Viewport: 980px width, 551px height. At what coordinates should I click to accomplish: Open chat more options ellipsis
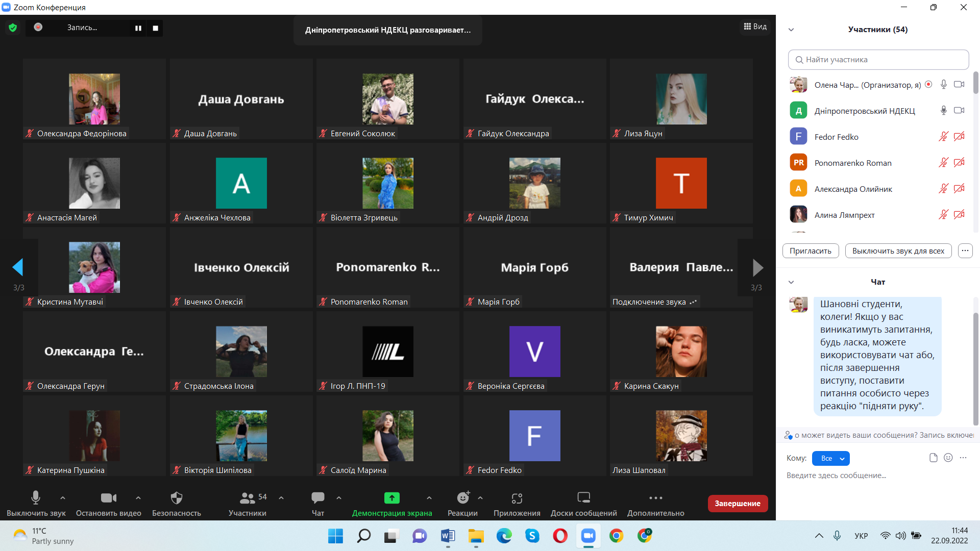tap(963, 458)
